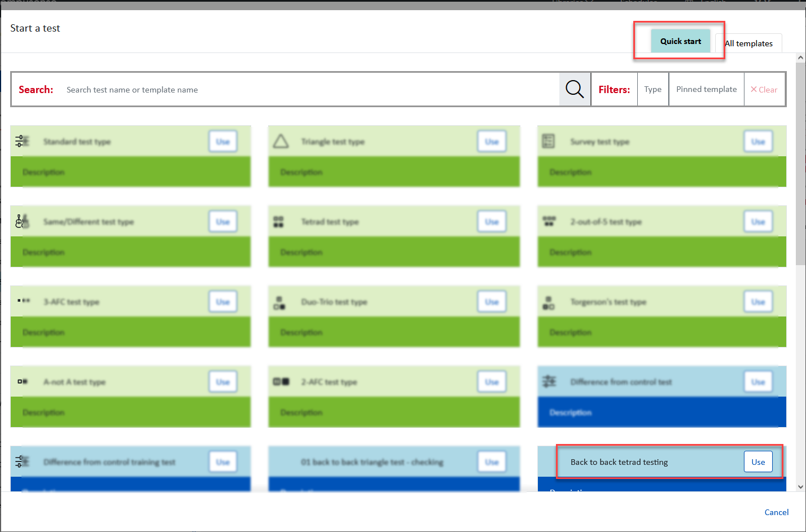
Task: Clear the applied filters
Action: (x=764, y=90)
